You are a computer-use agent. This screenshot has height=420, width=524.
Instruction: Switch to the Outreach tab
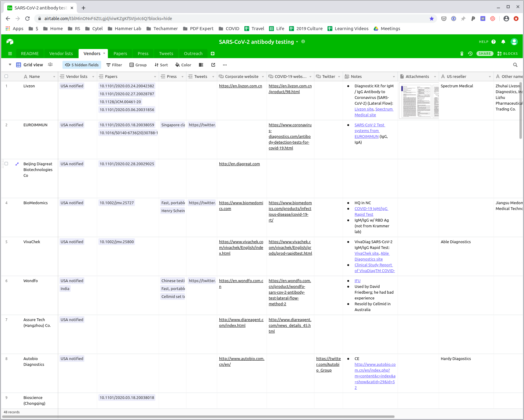pyautogui.click(x=193, y=54)
